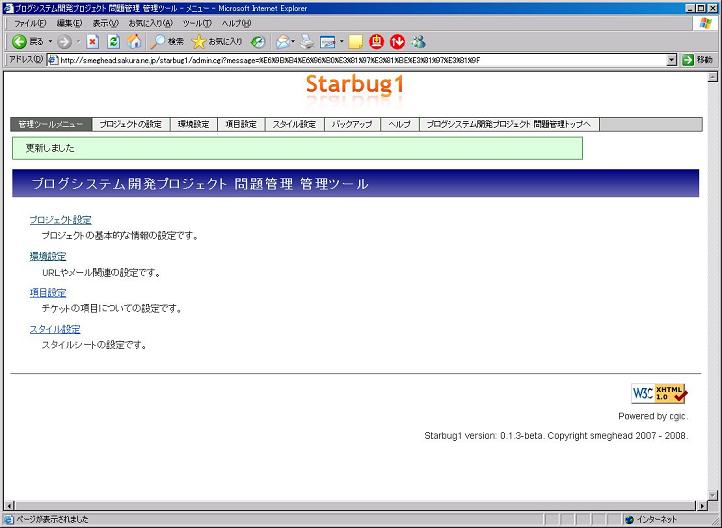Open the Back button history dropdown arrow

pos(50,42)
